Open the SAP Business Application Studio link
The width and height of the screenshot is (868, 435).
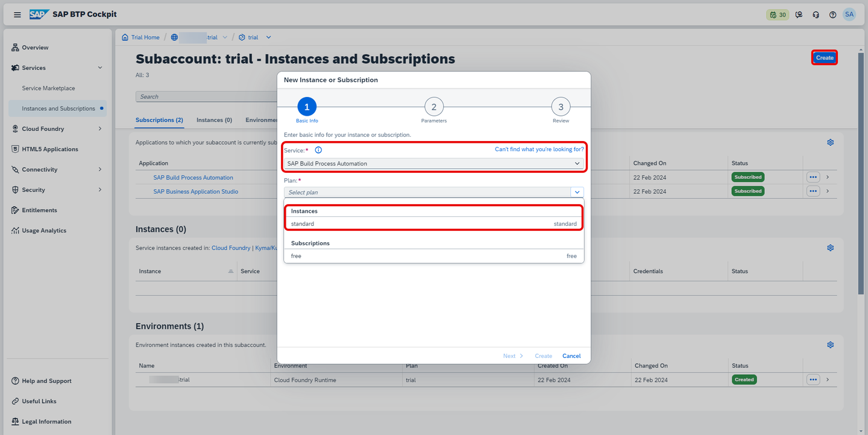(x=196, y=192)
